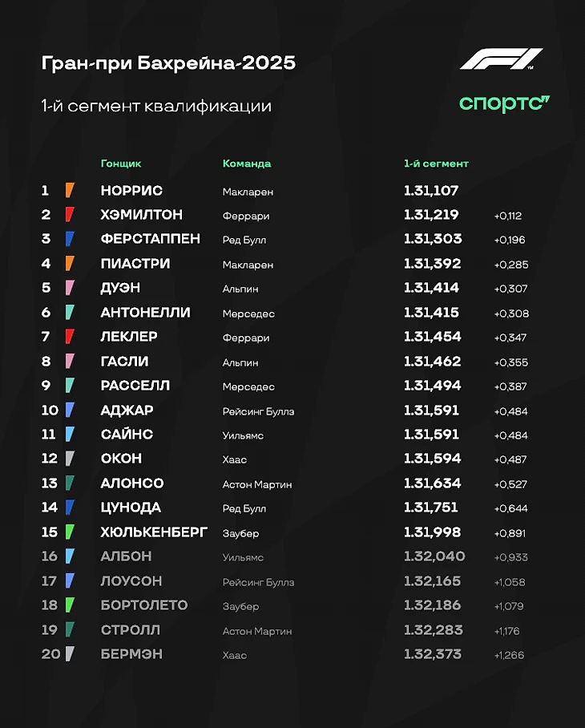Click the Спортс logo
The height and width of the screenshot is (728, 585).
pyautogui.click(x=504, y=104)
